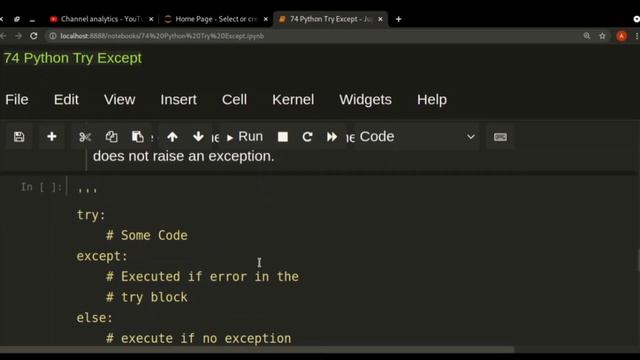Cut selected cells with the scissors icon

[x=85, y=137]
